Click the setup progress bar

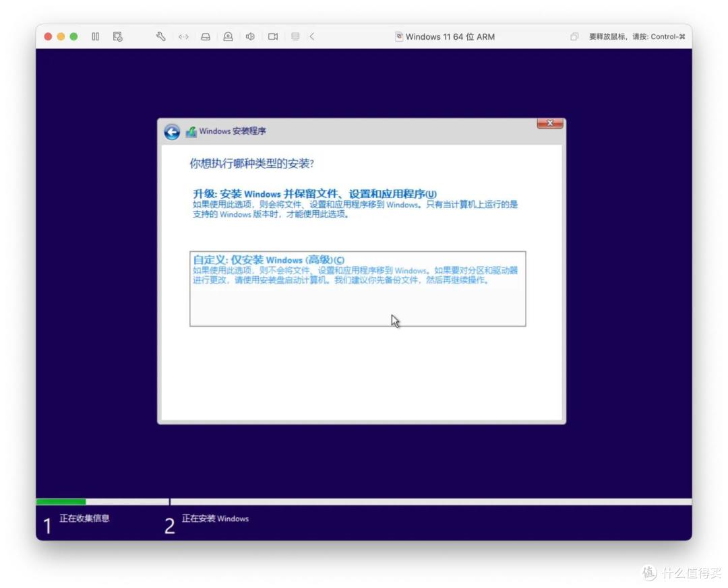[x=364, y=502]
